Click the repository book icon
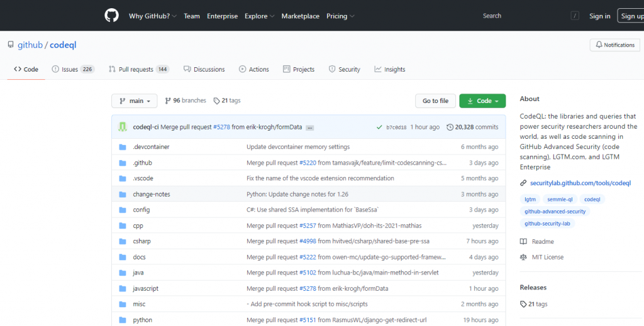The height and width of the screenshot is (326, 644). tap(11, 45)
